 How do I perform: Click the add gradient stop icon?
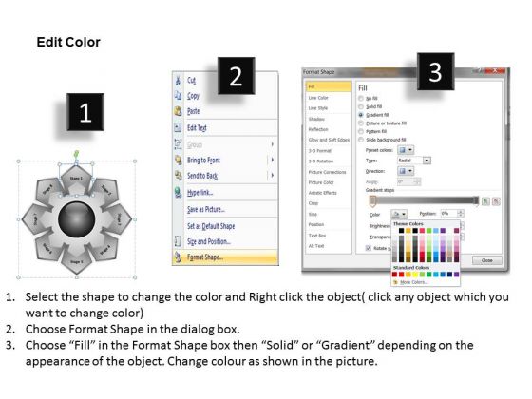click(x=485, y=201)
